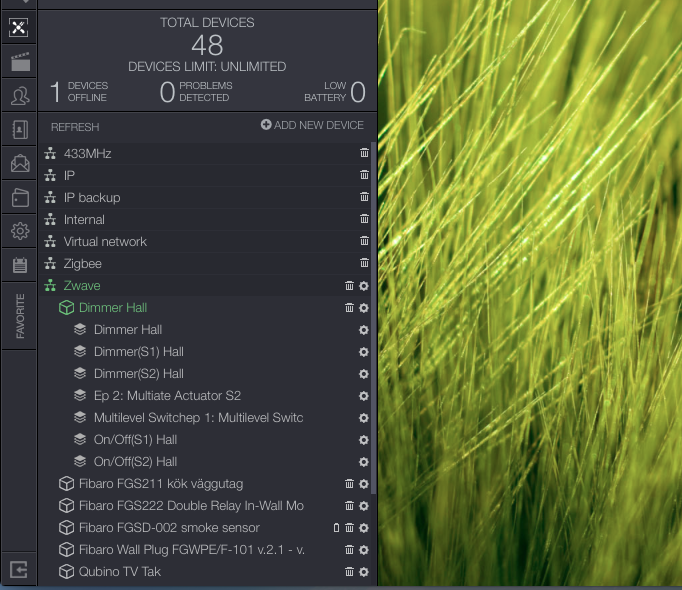Select Dimmer(S2) Hall endpoint
This screenshot has height=590, width=682.
(x=139, y=374)
